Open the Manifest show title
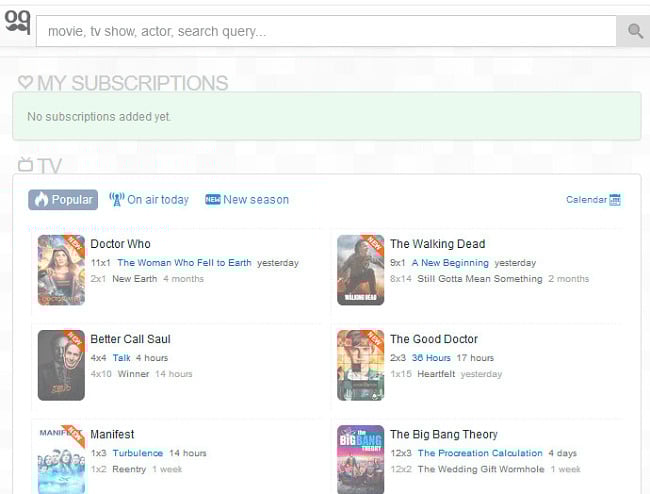The height and width of the screenshot is (494, 650). (x=112, y=434)
